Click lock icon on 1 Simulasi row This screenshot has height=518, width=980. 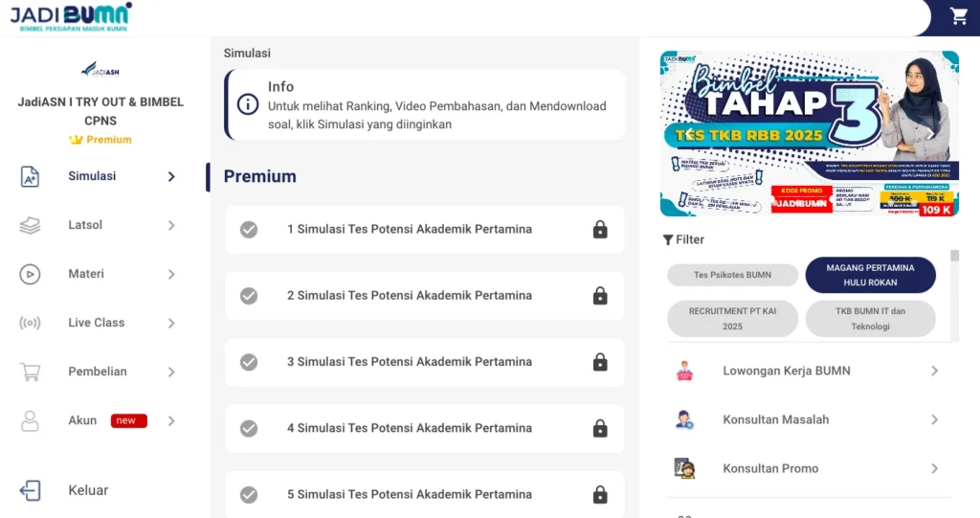(x=600, y=230)
